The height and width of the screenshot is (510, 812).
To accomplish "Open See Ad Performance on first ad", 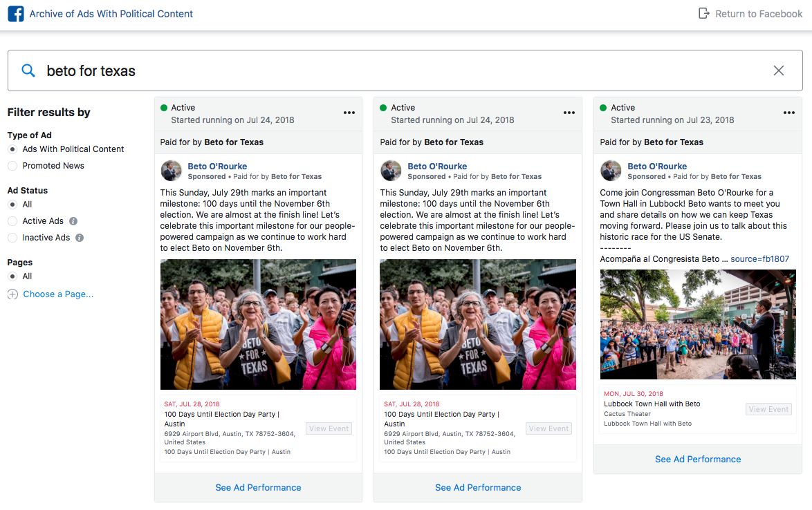I will click(x=258, y=488).
